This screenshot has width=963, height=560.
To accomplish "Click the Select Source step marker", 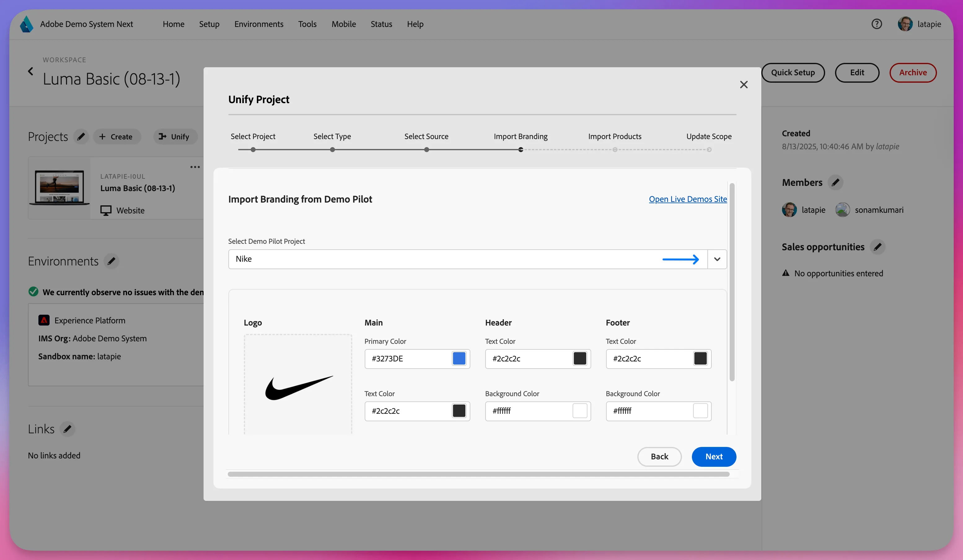I will click(x=426, y=150).
